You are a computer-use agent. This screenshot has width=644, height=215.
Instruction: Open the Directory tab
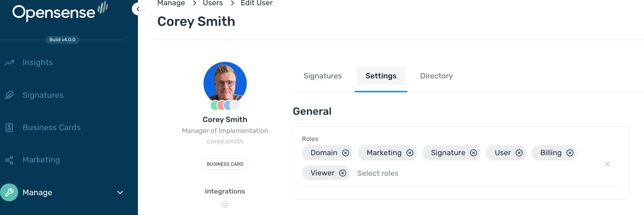[x=436, y=76]
